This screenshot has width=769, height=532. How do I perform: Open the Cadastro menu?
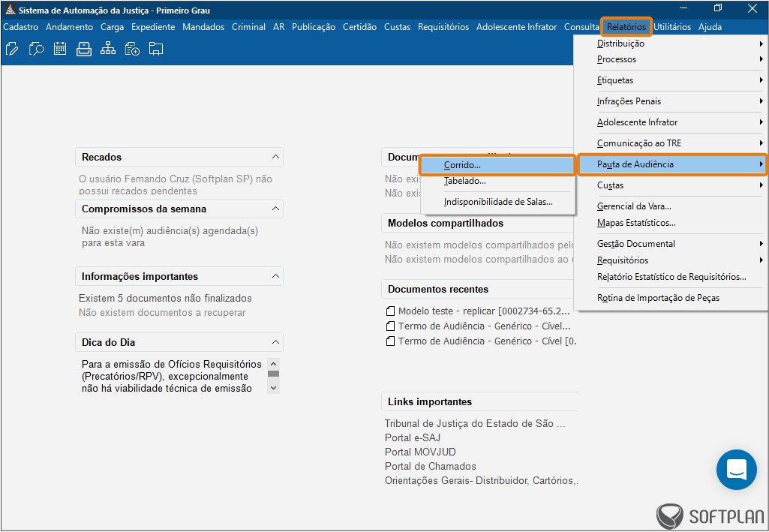point(20,27)
